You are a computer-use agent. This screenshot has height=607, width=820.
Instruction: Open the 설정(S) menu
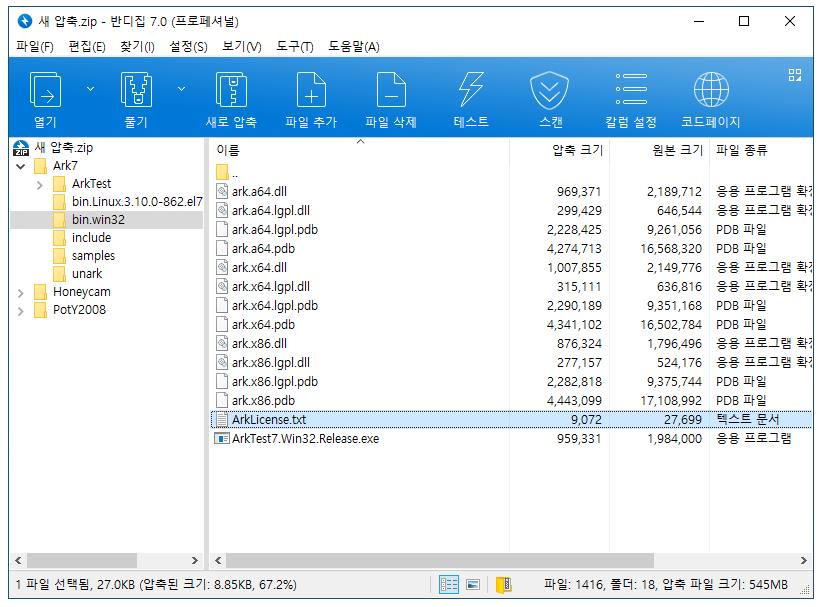pos(188,47)
